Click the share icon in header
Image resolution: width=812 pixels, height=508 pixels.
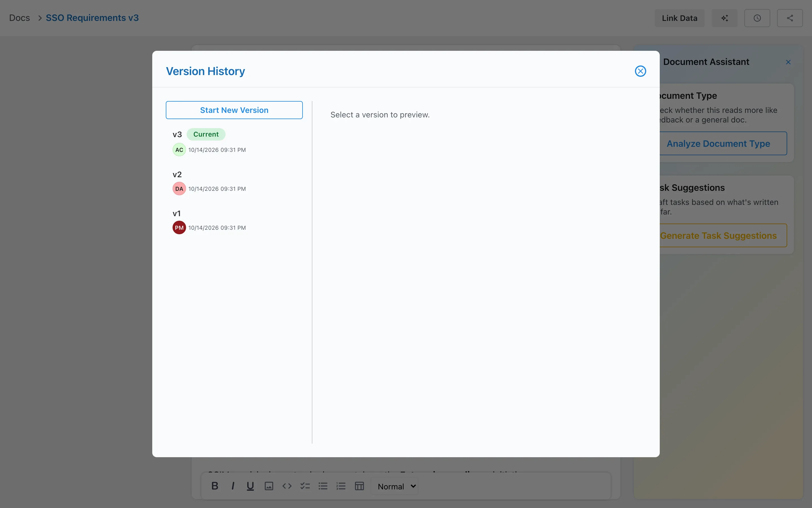coord(790,18)
